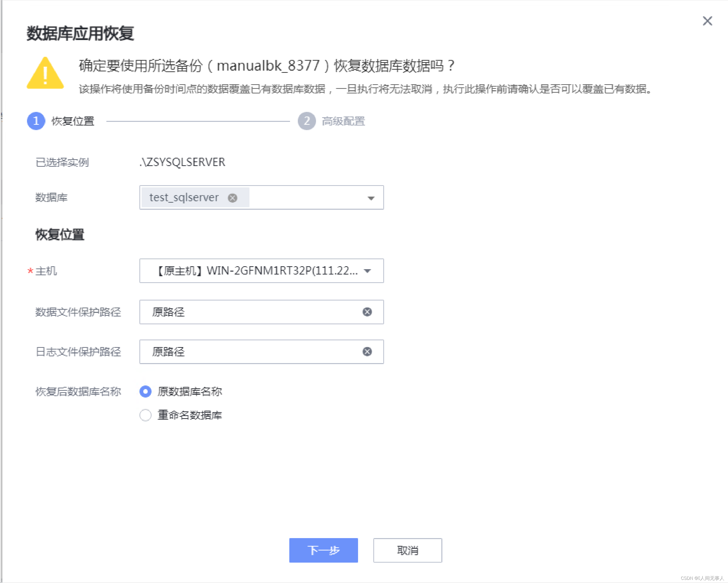This screenshot has height=583, width=728.
Task: Click the 恢复位置 section heading
Action: pyautogui.click(x=60, y=234)
